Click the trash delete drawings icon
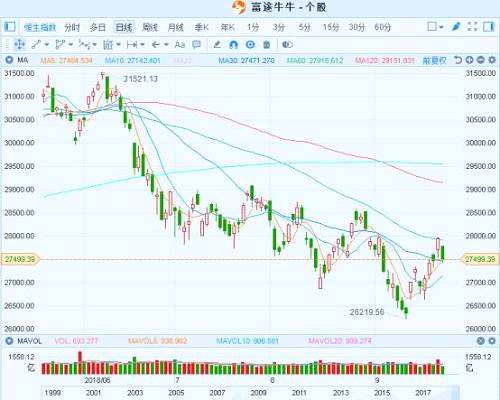The image size is (500, 400). coord(266,44)
